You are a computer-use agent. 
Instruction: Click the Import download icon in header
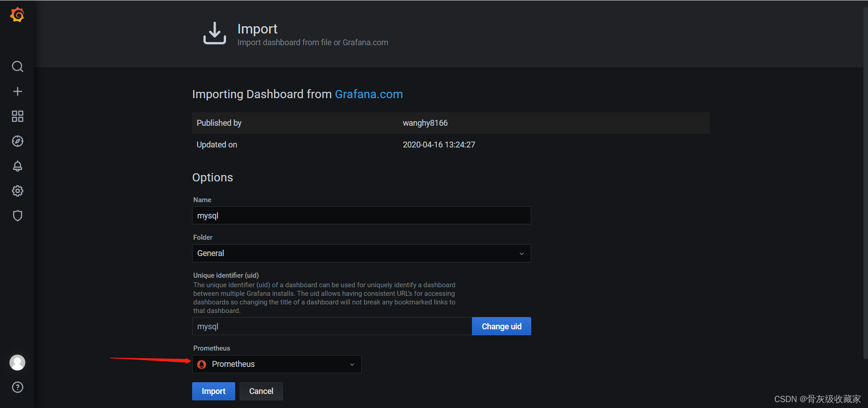[214, 33]
